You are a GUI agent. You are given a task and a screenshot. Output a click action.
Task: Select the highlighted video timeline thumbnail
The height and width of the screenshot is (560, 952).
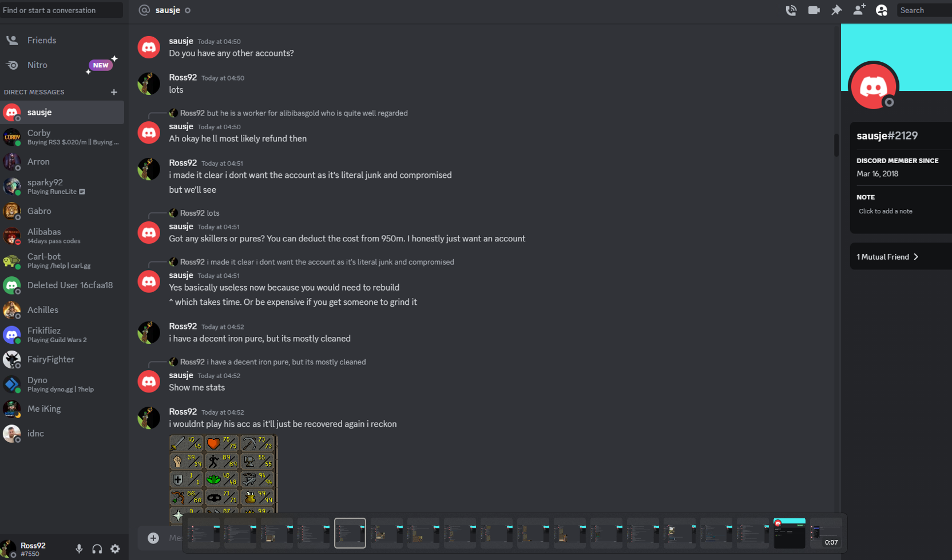pyautogui.click(x=350, y=533)
